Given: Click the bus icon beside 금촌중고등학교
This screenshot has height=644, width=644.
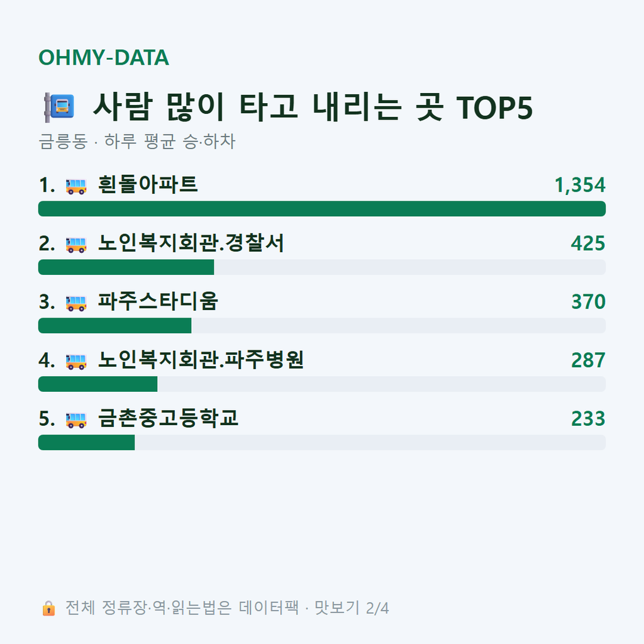Looking at the screenshot, I should click(x=76, y=419).
